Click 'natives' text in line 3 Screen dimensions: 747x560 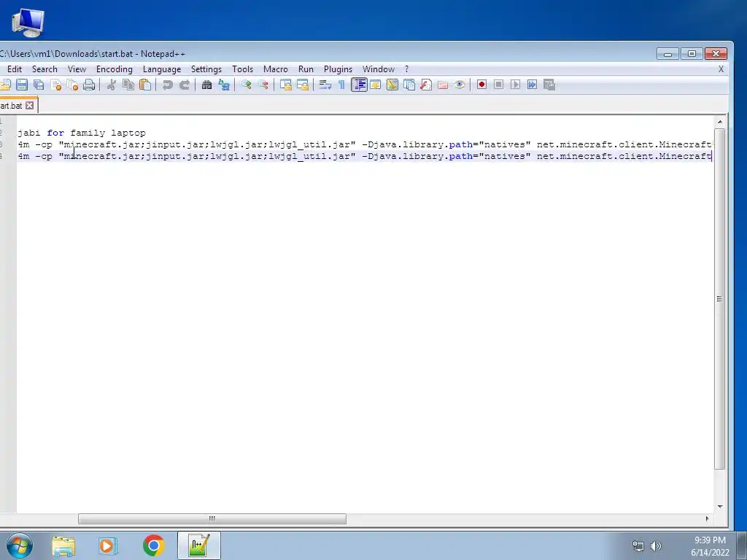[505, 144]
